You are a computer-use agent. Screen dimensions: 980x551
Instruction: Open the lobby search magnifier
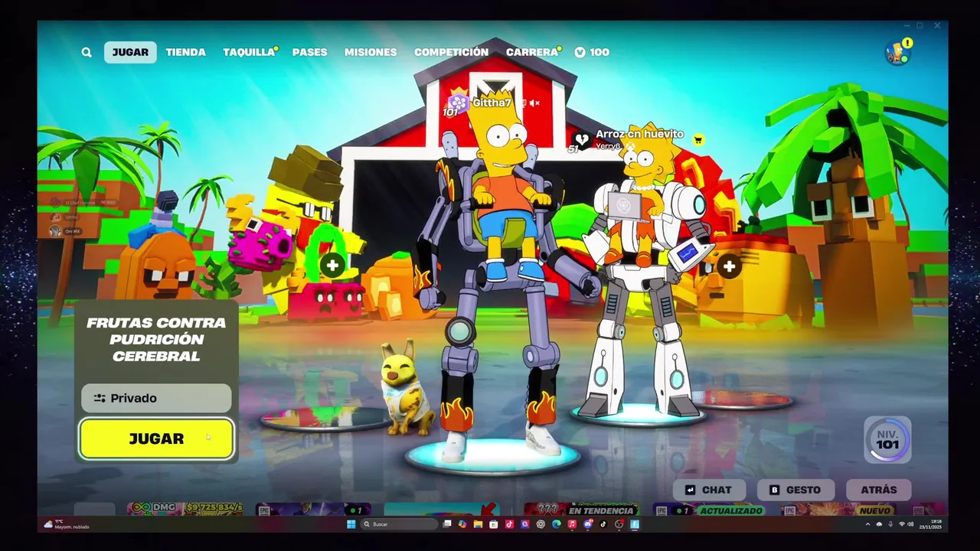coord(87,52)
